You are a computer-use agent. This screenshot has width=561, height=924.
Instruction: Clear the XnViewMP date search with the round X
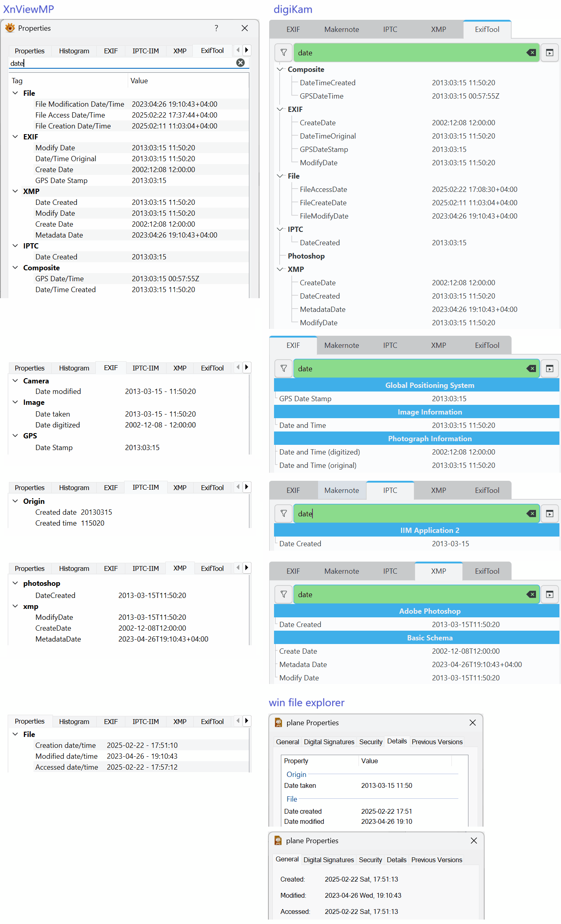(x=240, y=63)
